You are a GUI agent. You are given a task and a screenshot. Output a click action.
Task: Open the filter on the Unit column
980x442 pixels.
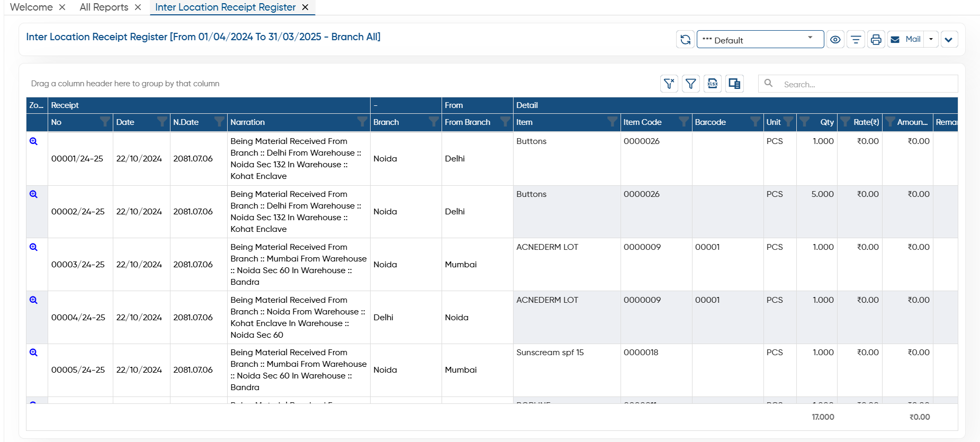788,122
